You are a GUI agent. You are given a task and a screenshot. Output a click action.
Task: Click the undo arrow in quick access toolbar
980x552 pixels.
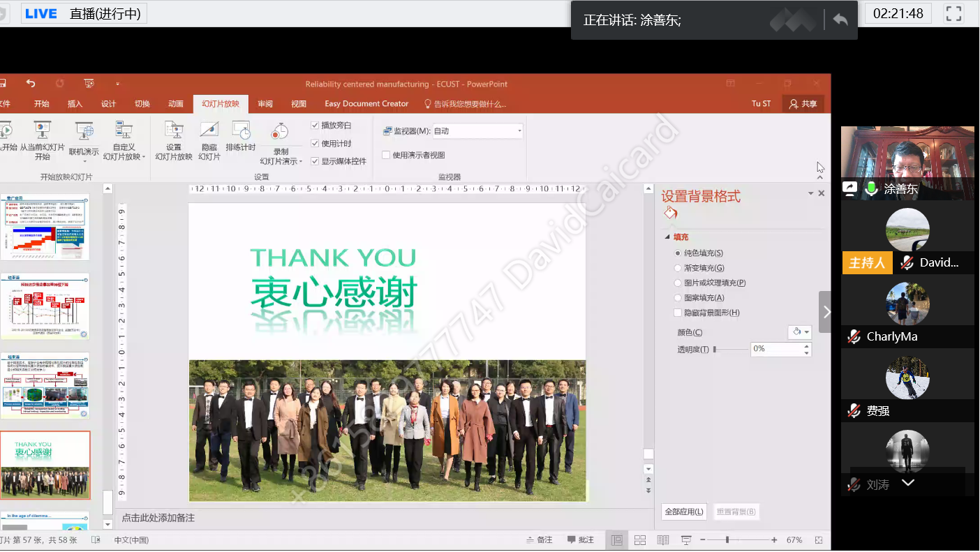click(31, 84)
